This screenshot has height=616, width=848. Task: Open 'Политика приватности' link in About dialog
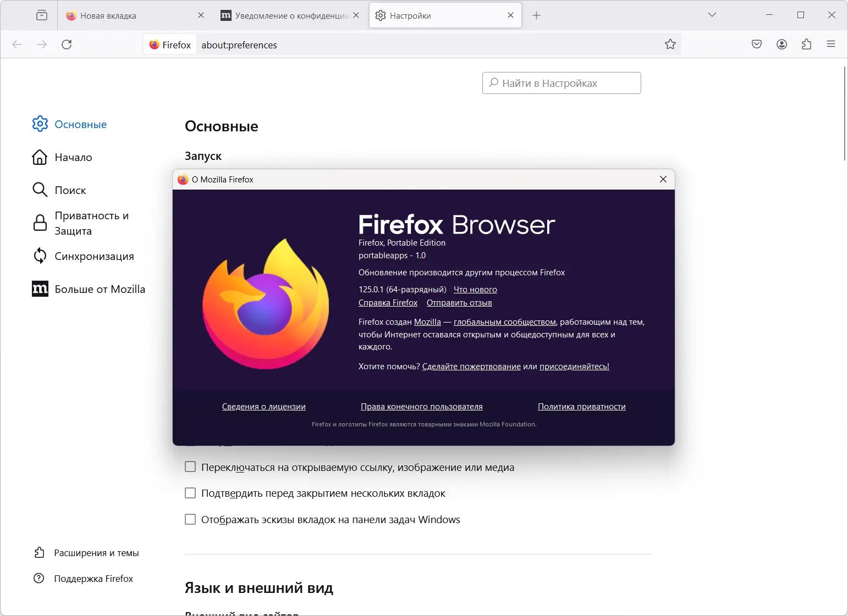[581, 407]
